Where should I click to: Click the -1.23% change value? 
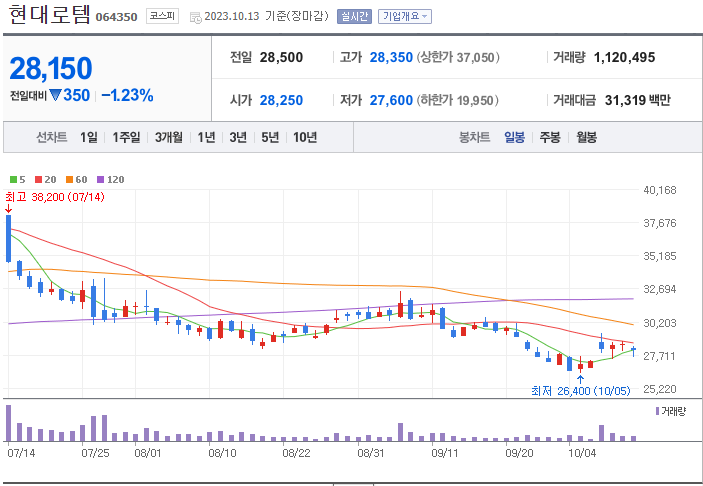click(x=127, y=95)
